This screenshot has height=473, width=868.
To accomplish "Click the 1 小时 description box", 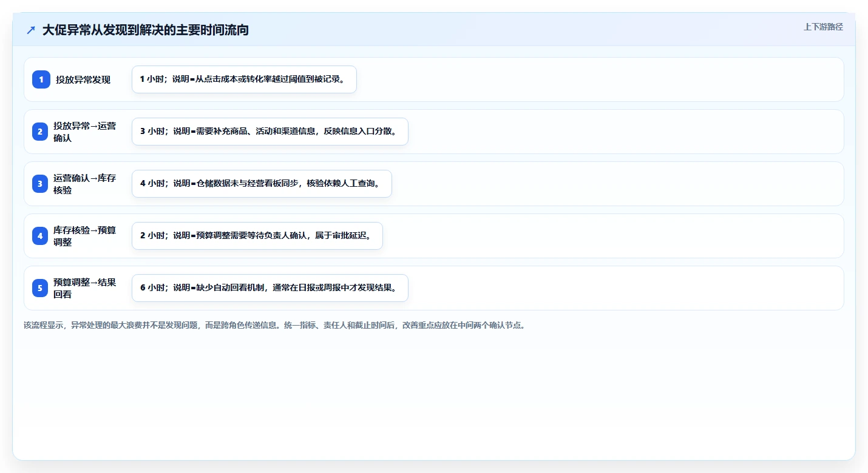I will (244, 79).
